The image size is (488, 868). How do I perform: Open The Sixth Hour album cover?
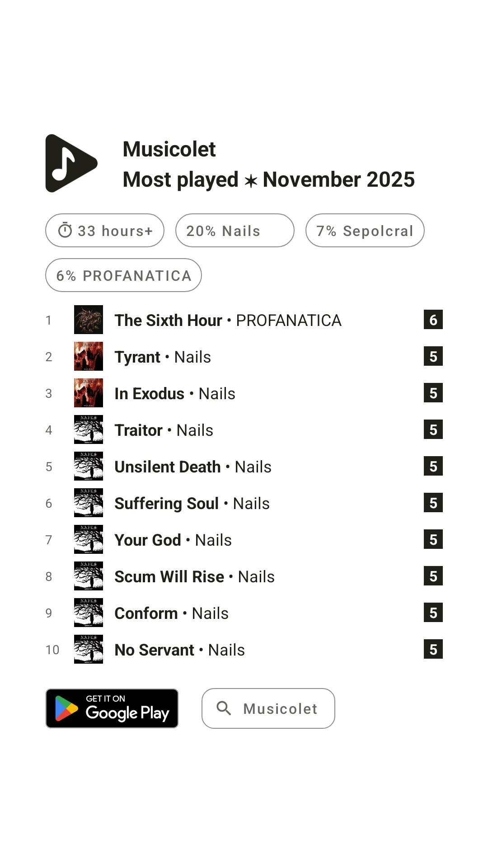click(x=89, y=320)
